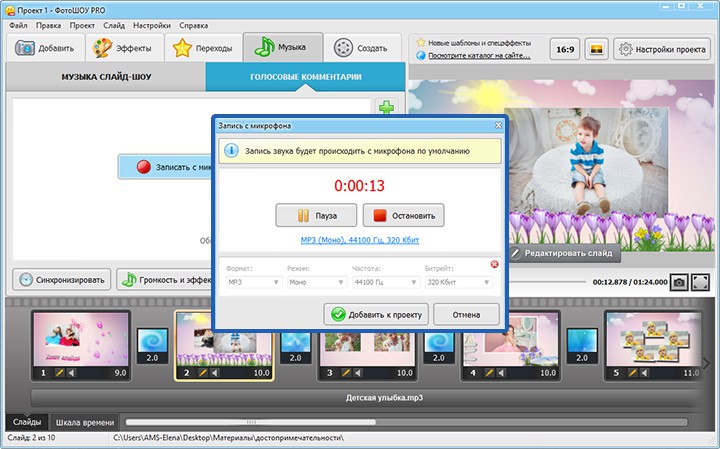Select slide 4 thumbnail in the strip
Screen dimensions: 720x449
[506, 338]
